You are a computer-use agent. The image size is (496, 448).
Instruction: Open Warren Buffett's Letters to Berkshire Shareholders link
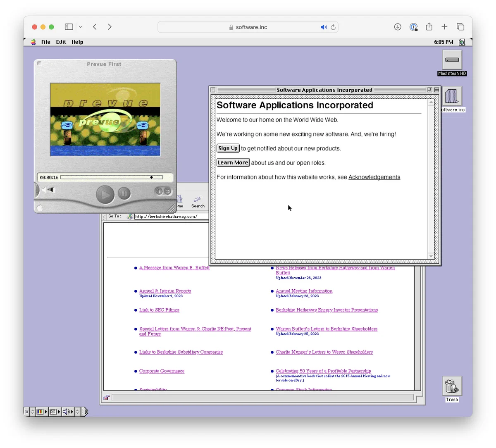pyautogui.click(x=327, y=329)
